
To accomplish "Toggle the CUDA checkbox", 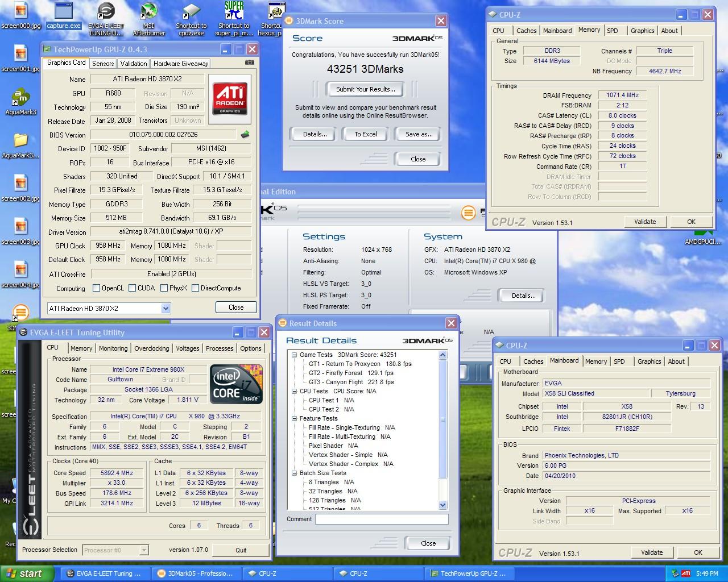I will coord(132,288).
